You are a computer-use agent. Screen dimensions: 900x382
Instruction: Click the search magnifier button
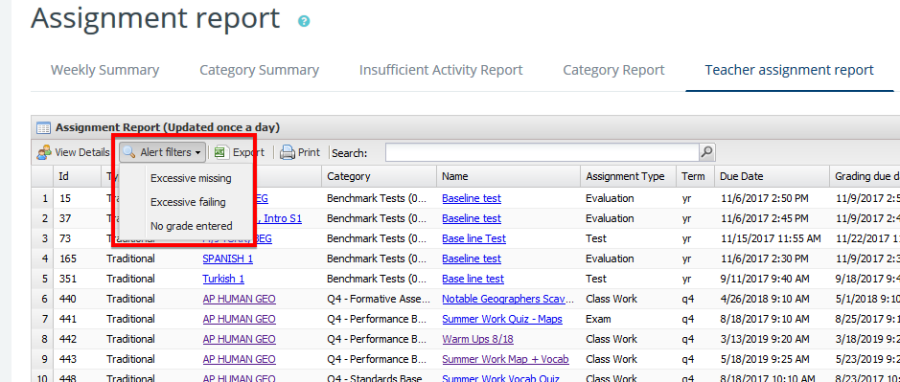coord(707,153)
